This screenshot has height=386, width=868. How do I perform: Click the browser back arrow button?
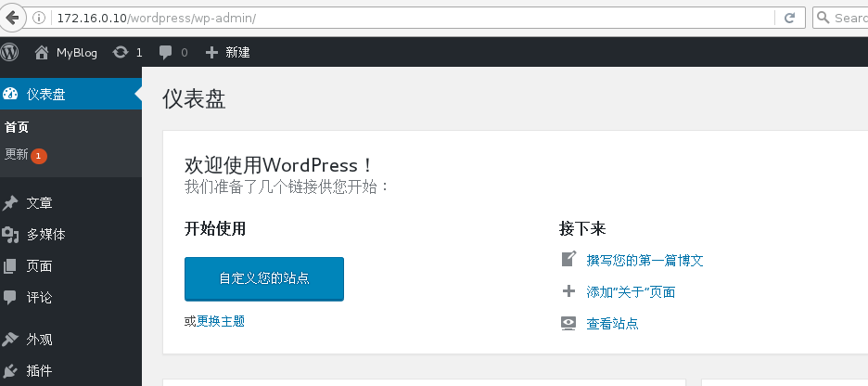click(12, 18)
